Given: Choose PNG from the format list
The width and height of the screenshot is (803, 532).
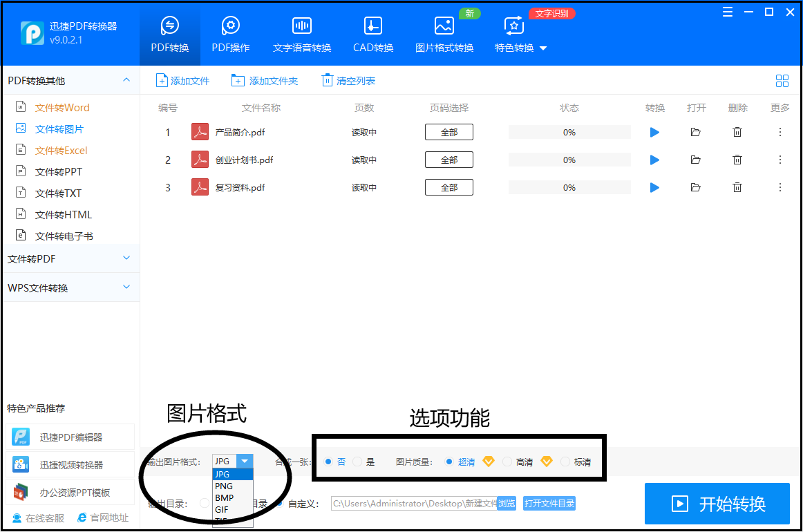Looking at the screenshot, I should (232, 486).
